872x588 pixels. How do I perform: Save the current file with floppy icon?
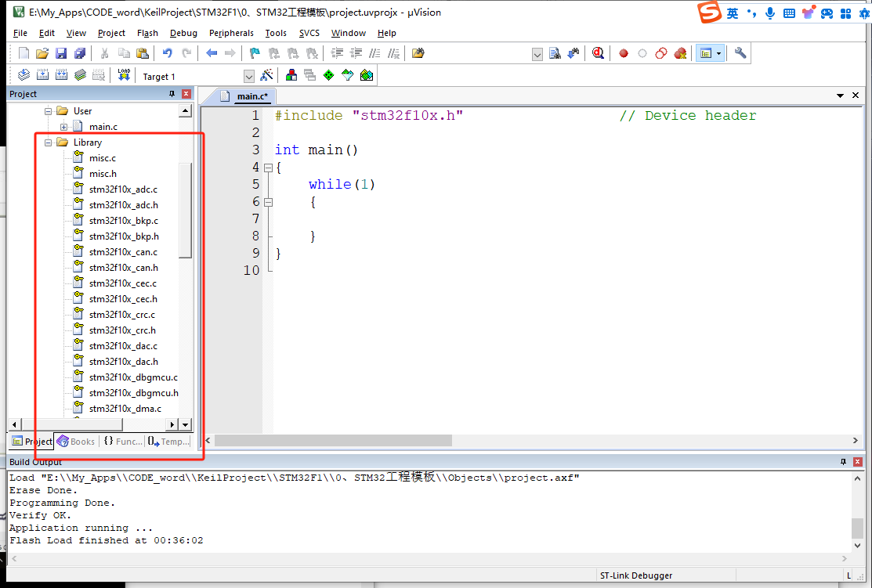[61, 53]
